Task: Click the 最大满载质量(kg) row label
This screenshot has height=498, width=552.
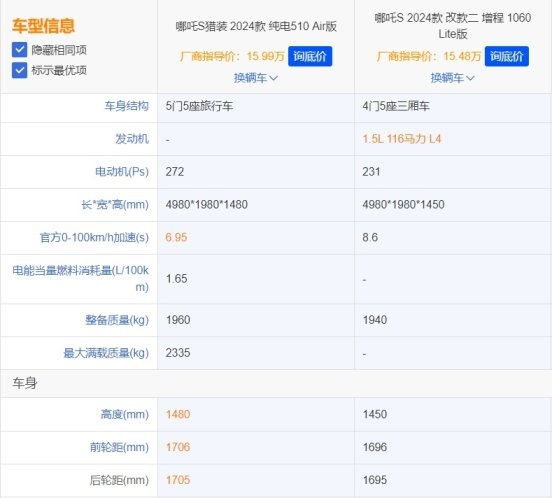Action: coord(106,353)
